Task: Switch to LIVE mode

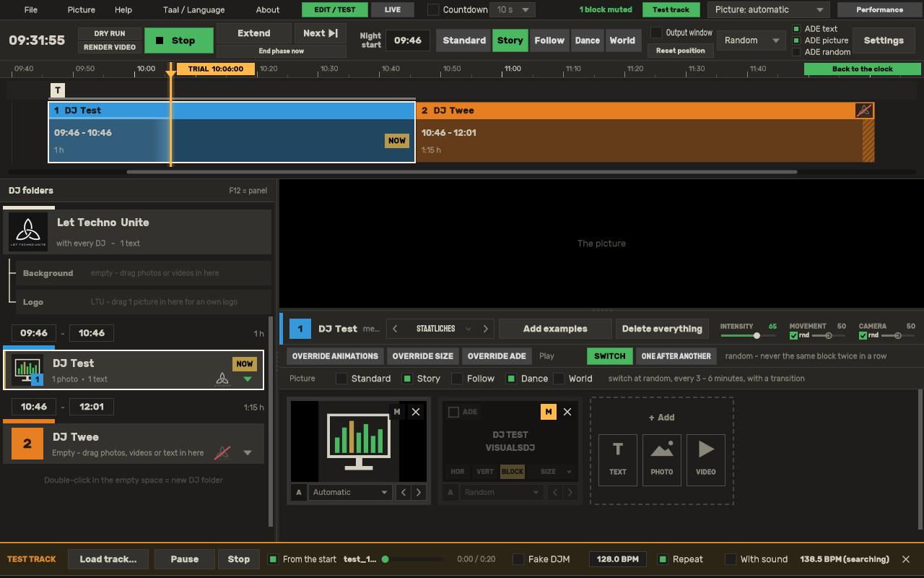Action: [x=393, y=10]
